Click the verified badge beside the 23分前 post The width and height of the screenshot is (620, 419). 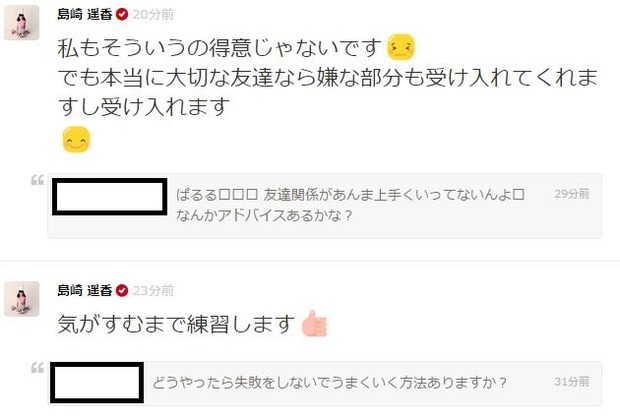click(x=122, y=291)
